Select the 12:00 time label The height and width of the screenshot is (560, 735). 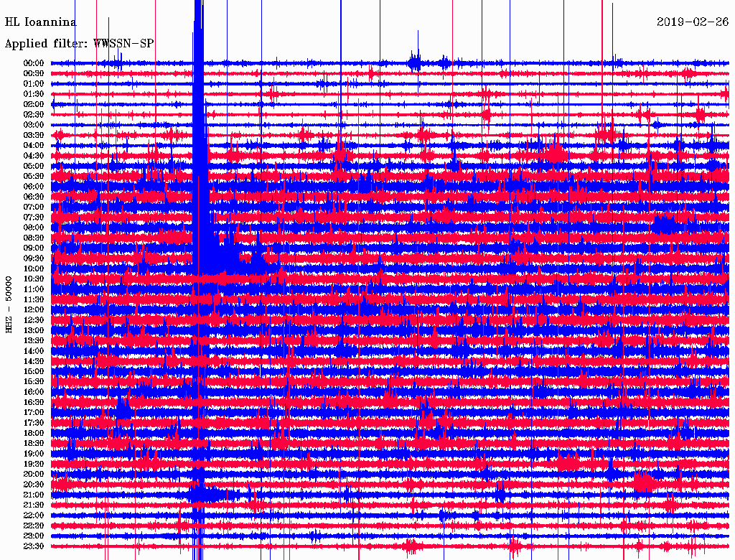pyautogui.click(x=34, y=309)
